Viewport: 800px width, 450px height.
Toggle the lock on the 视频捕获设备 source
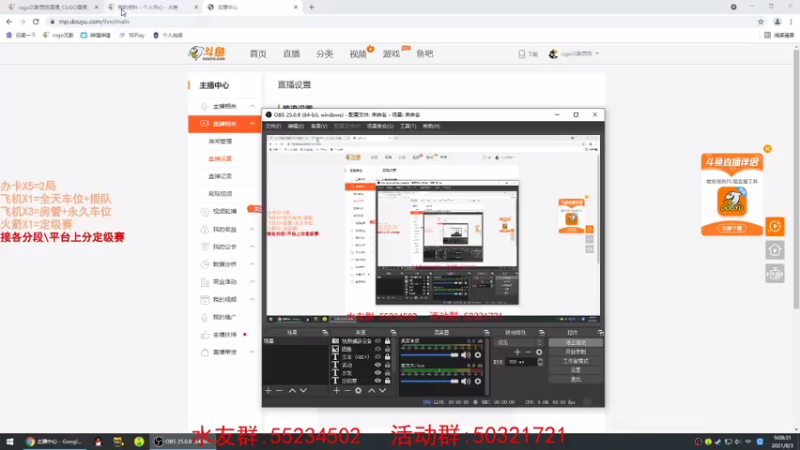[387, 341]
